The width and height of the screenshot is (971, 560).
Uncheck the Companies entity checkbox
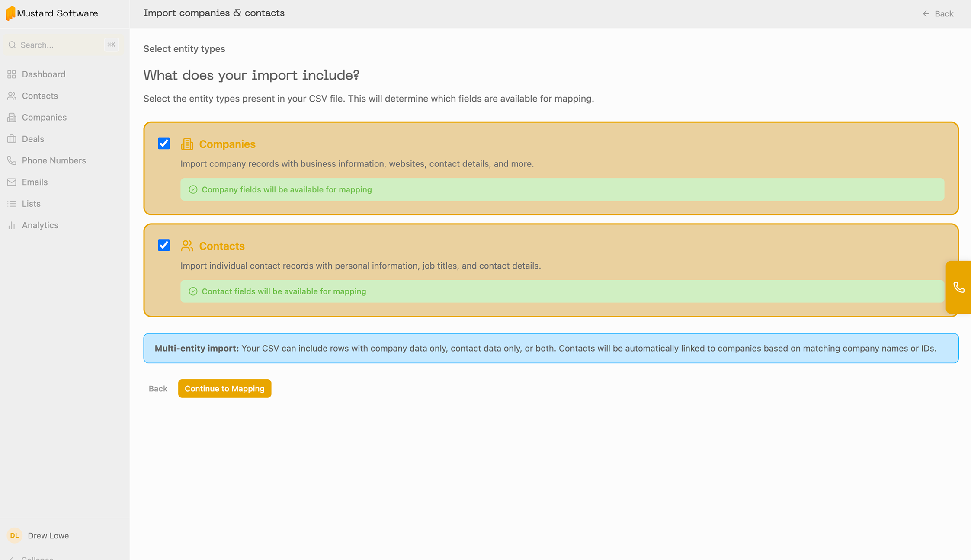pyautogui.click(x=164, y=144)
